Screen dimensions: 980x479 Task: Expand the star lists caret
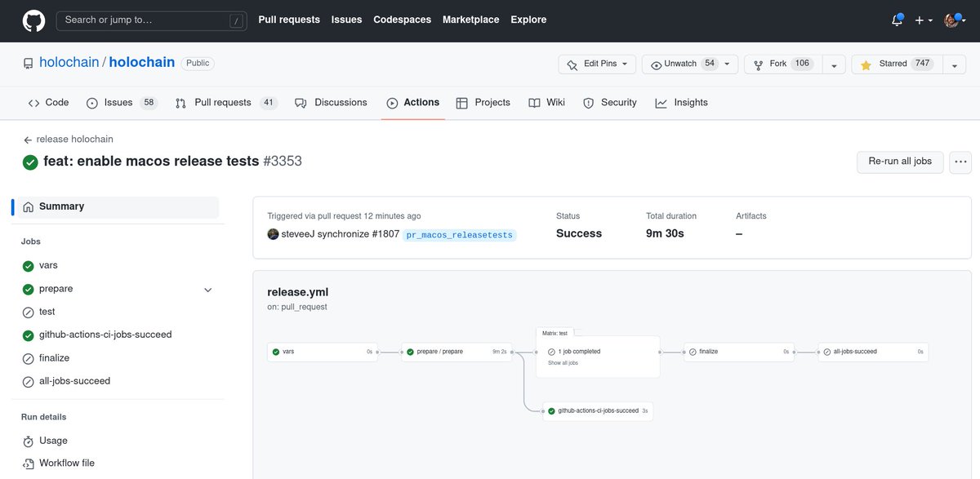point(955,64)
